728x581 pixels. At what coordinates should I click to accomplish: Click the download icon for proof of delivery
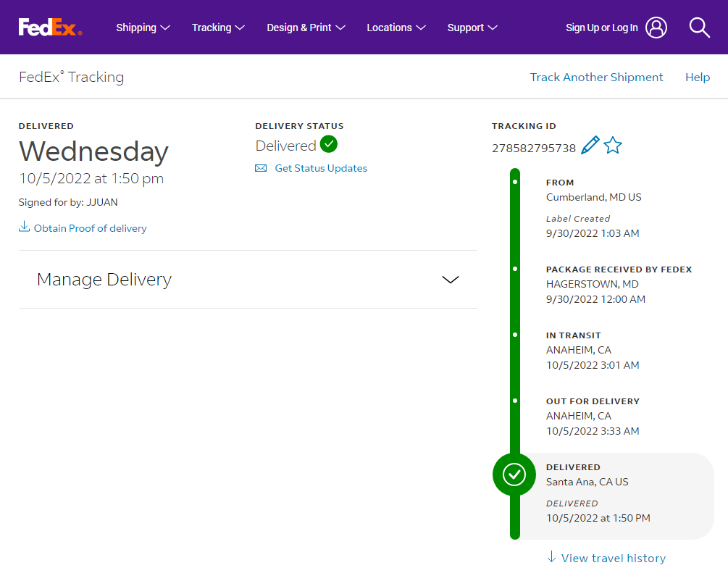[x=24, y=227]
